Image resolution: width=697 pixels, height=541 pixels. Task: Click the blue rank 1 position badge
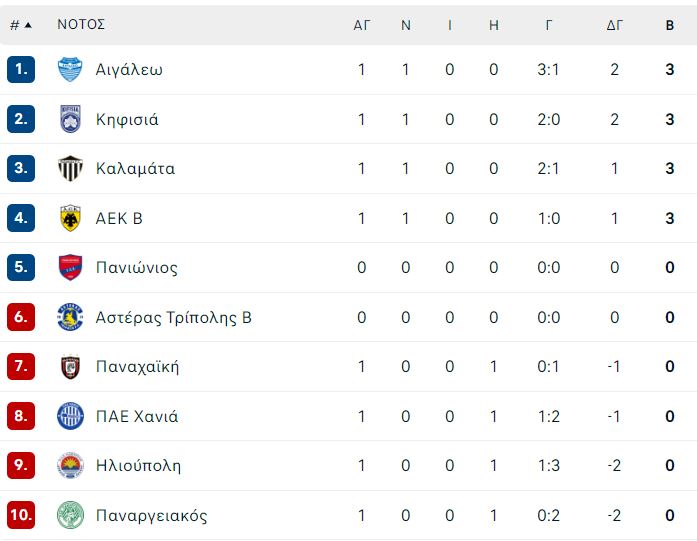point(21,69)
